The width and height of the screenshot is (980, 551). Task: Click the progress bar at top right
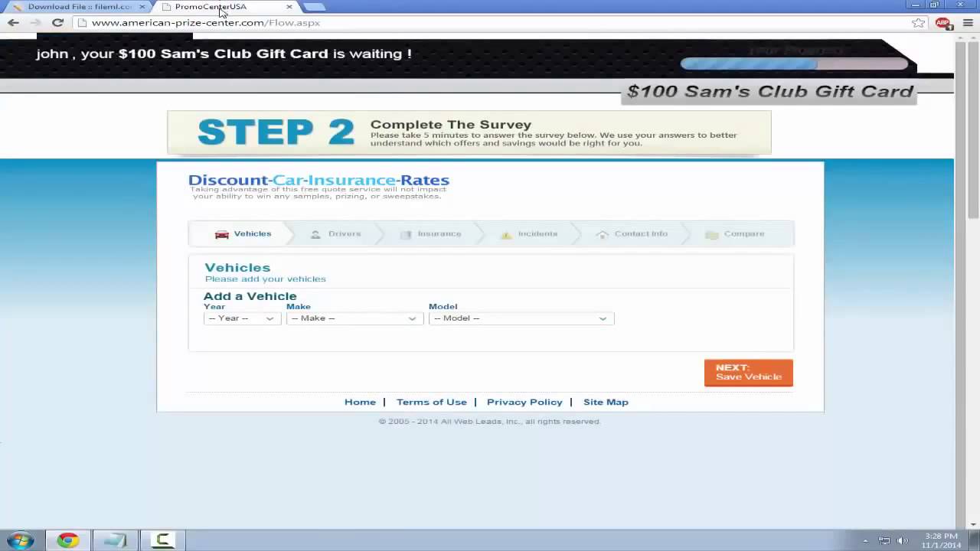794,64
